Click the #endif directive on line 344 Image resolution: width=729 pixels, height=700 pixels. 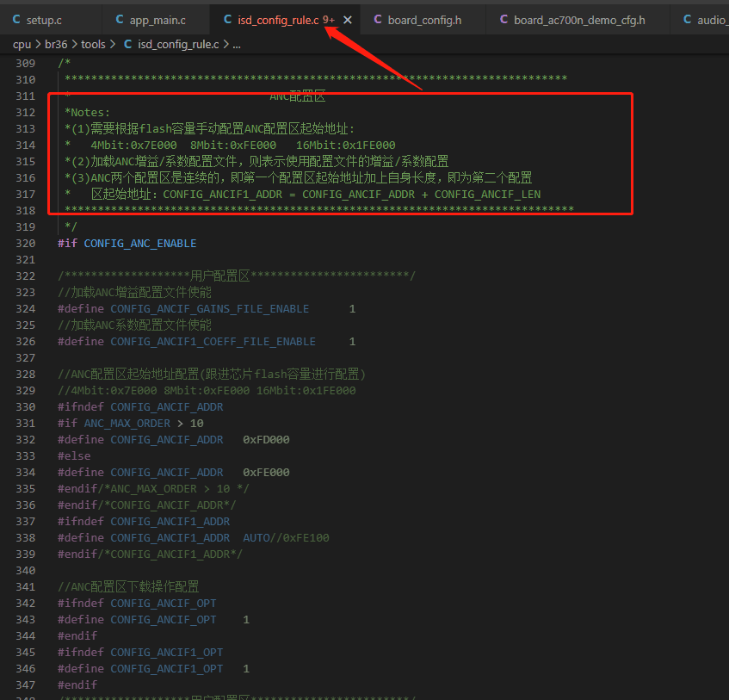point(77,635)
